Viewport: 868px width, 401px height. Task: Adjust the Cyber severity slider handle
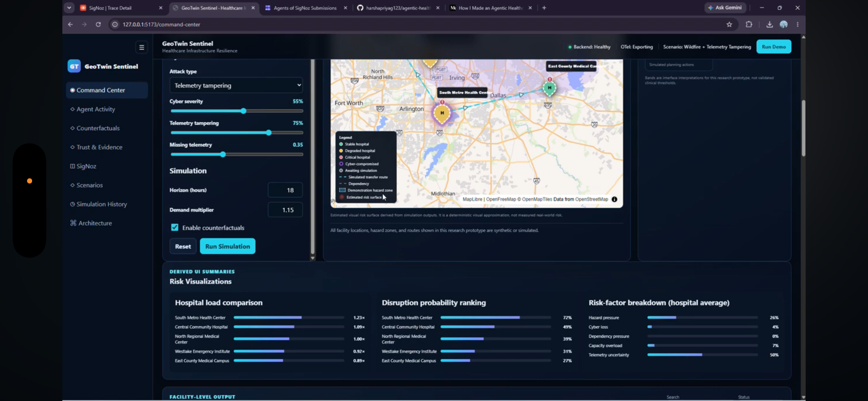(243, 111)
